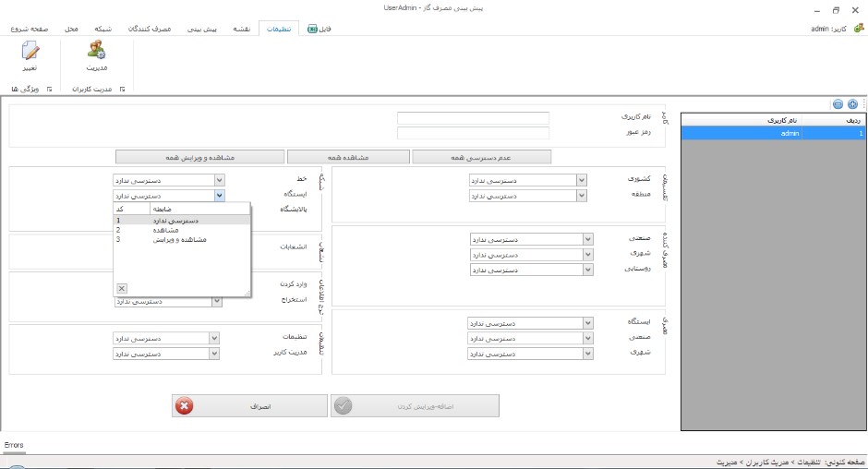Switch to the نقشه tab
The width and height of the screenshot is (868, 469).
[241, 29]
